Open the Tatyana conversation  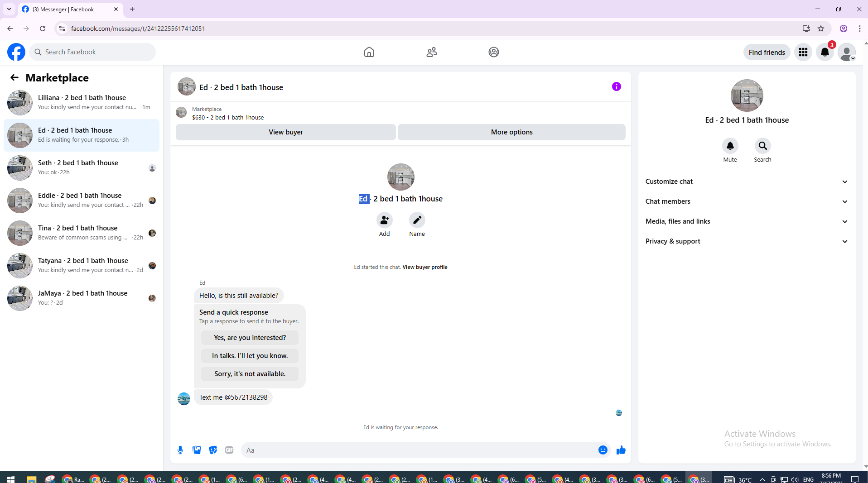point(82,266)
